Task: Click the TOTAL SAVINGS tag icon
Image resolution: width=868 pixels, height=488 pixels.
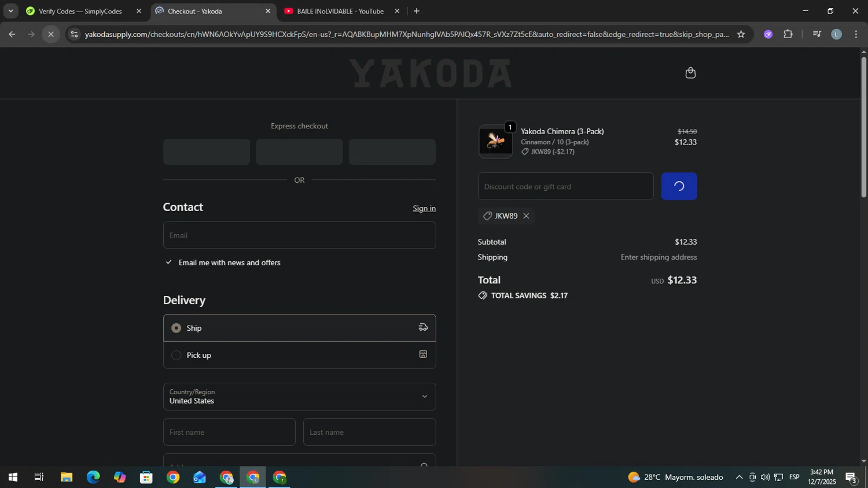Action: point(483,295)
